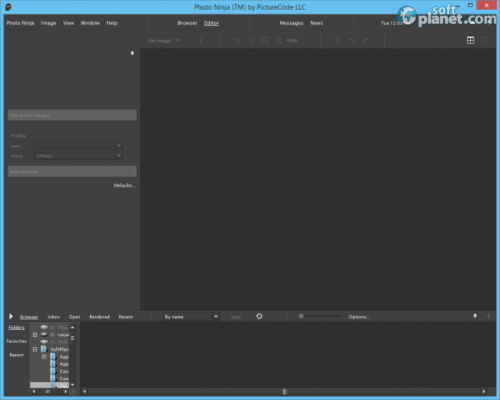Close the Photo Ninja window

(487, 5)
